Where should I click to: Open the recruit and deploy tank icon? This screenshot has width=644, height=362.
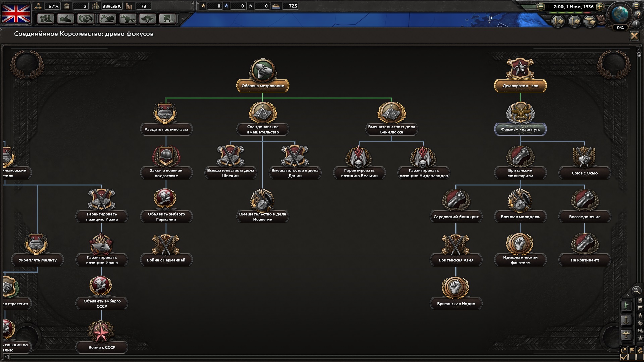[147, 19]
